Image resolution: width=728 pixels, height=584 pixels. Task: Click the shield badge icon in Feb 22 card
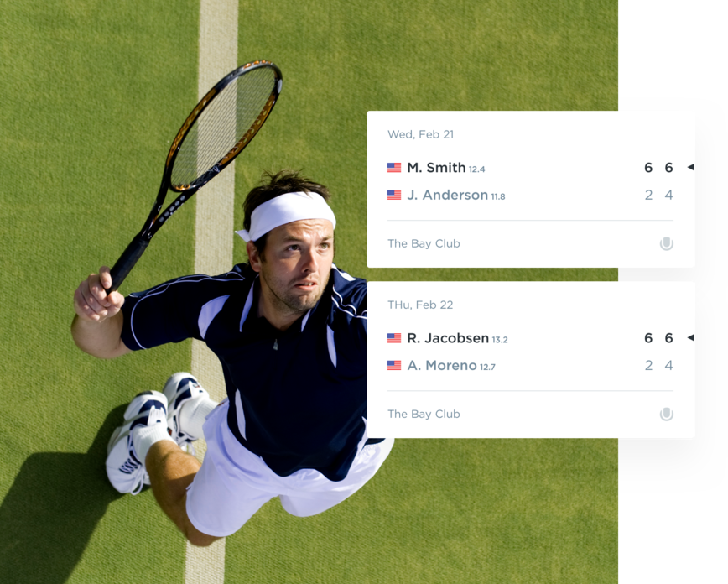tap(667, 414)
